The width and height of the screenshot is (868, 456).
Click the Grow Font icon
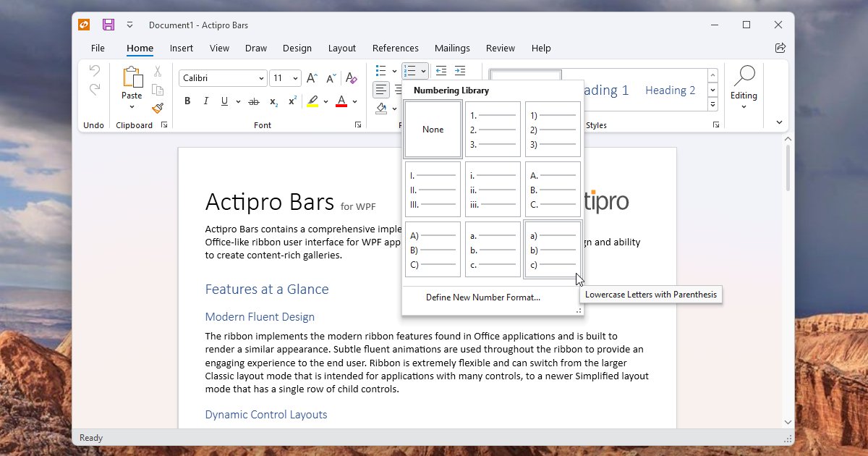312,78
